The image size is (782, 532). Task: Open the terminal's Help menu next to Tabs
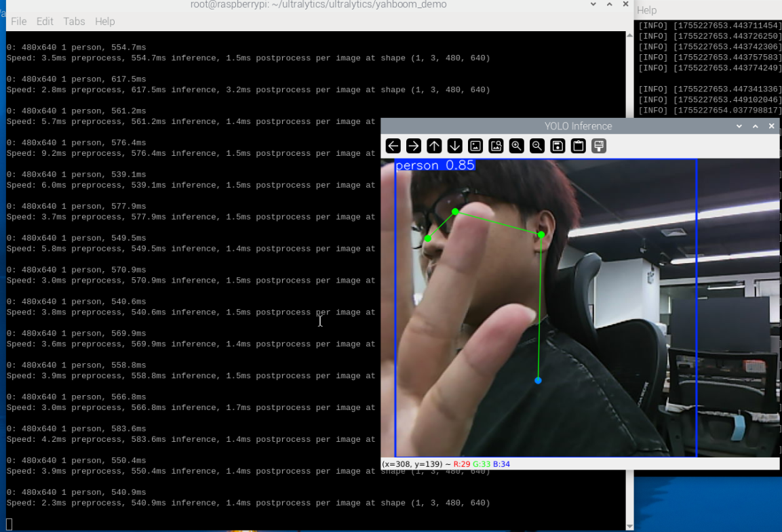click(104, 22)
